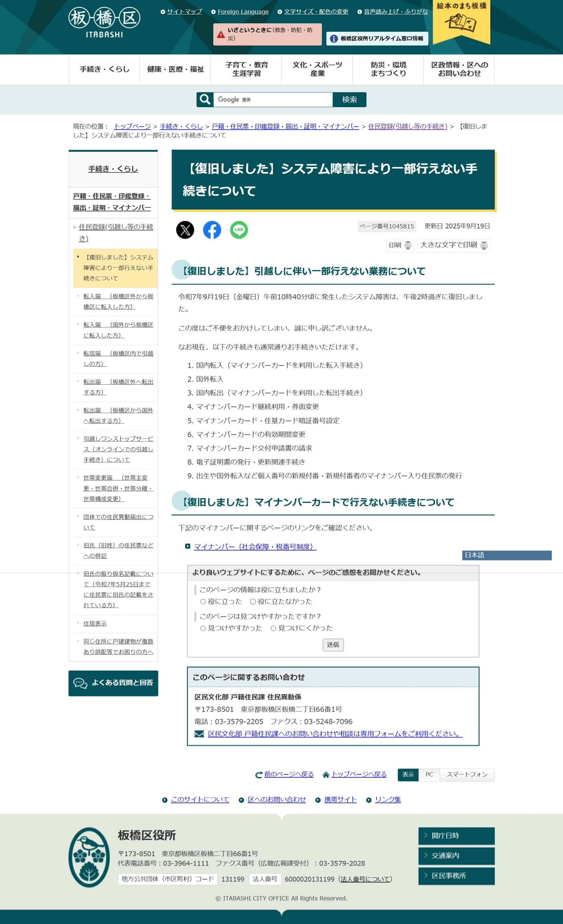Click the Itabashi city logo
This screenshot has width=563, height=924.
click(x=104, y=23)
